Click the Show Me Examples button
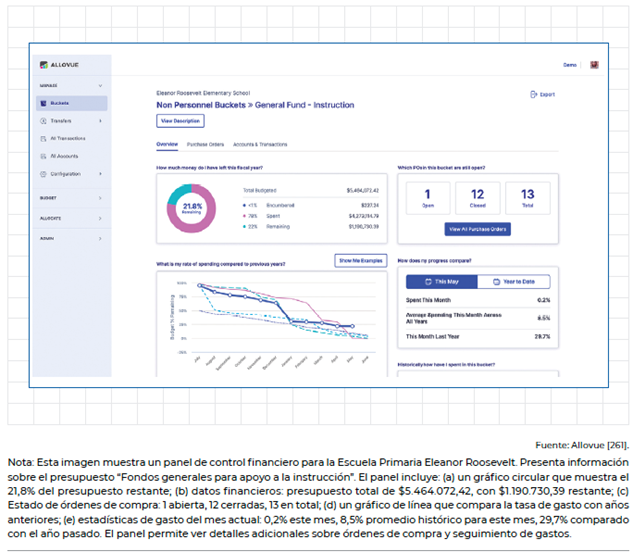The width and height of the screenshot is (633, 552). (x=361, y=260)
